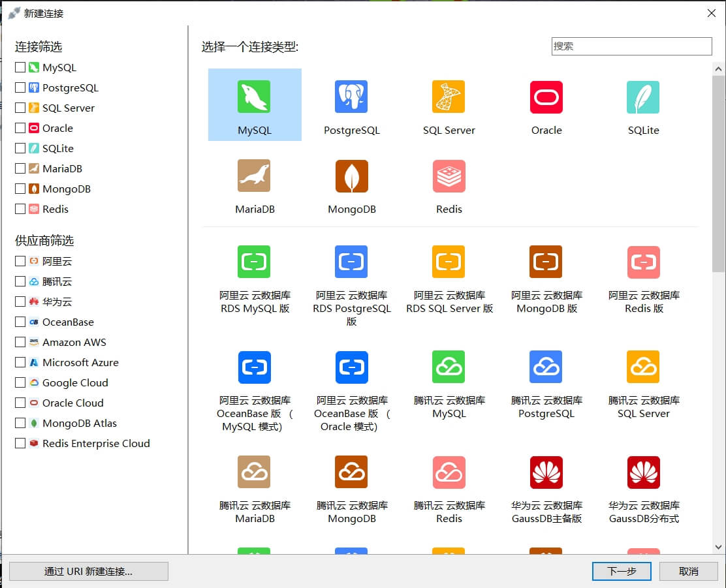Focus the 搜索 search field
This screenshot has height=588, width=726.
[x=631, y=46]
